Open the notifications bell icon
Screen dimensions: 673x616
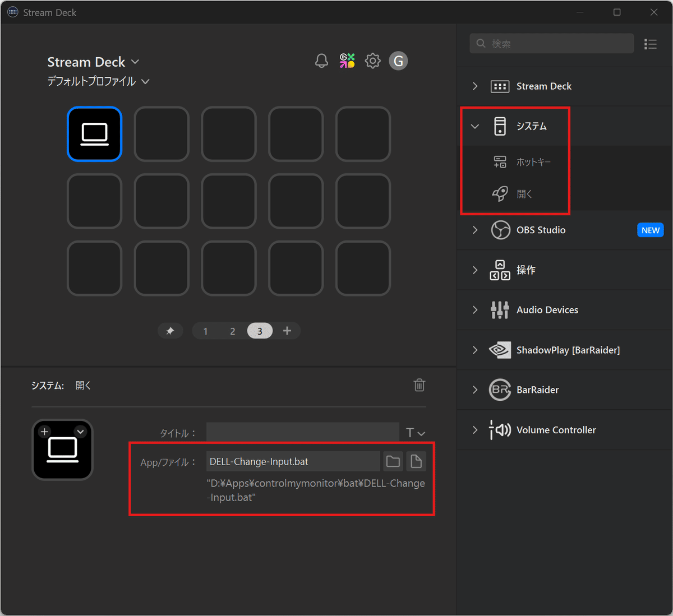pos(321,61)
